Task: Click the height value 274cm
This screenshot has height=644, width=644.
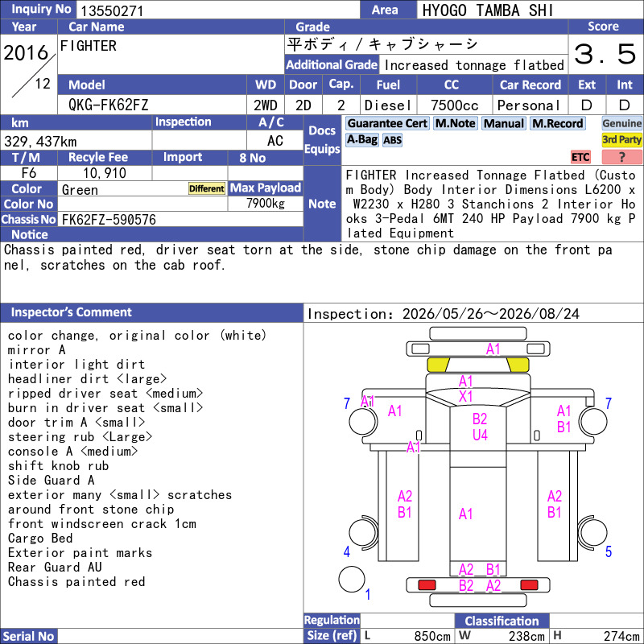Action: 621,636
